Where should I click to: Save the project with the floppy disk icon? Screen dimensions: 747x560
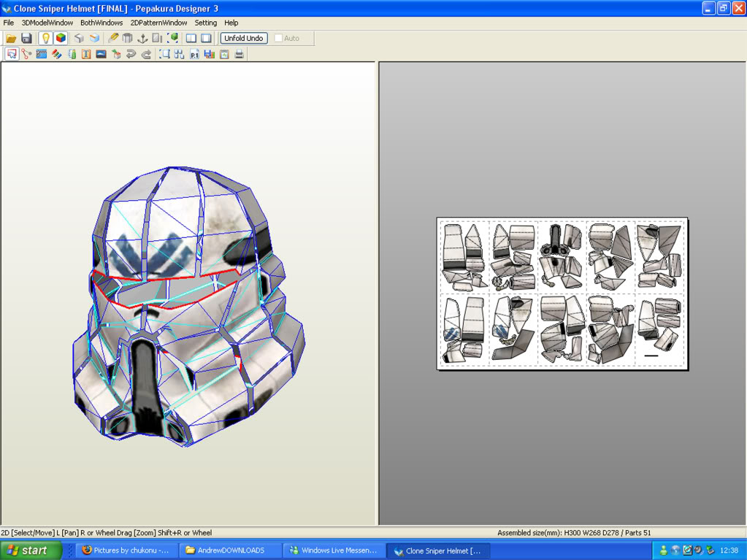(27, 38)
